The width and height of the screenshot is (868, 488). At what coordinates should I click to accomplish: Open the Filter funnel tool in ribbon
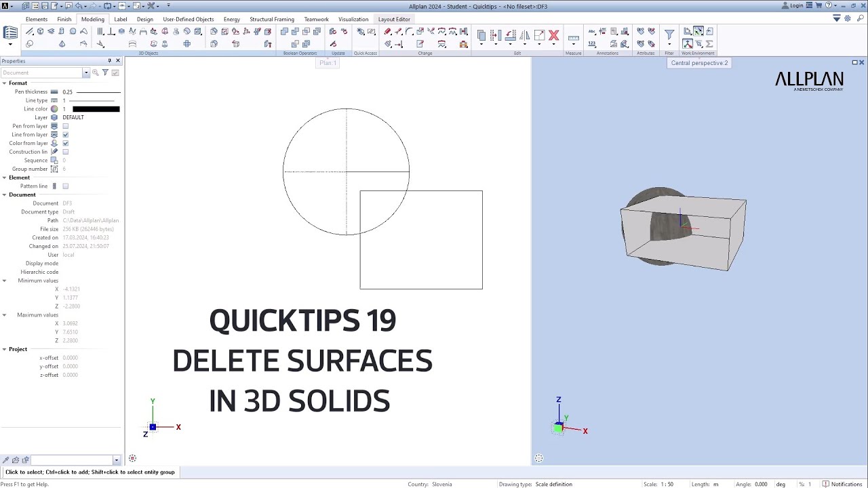(669, 34)
